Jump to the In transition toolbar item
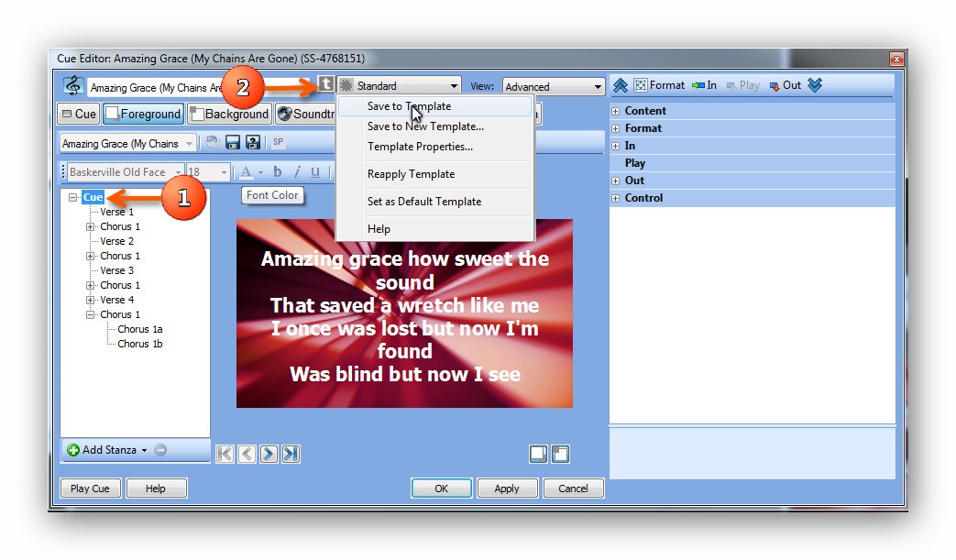The height and width of the screenshot is (560, 956). pyautogui.click(x=704, y=85)
